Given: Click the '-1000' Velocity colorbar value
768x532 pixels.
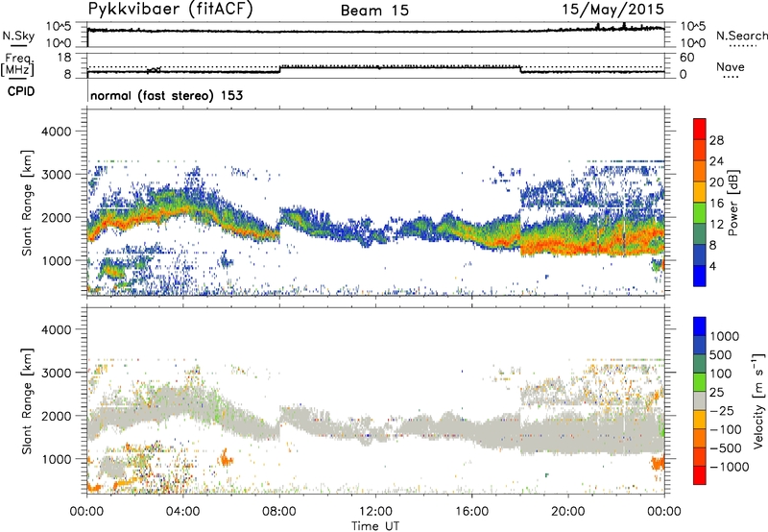Looking at the screenshot, I should pos(729,467).
